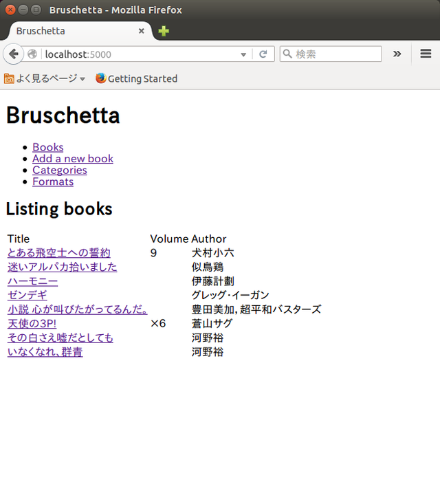The image size is (440, 504).
Task: Close the Firefox window
Action: 10,10
